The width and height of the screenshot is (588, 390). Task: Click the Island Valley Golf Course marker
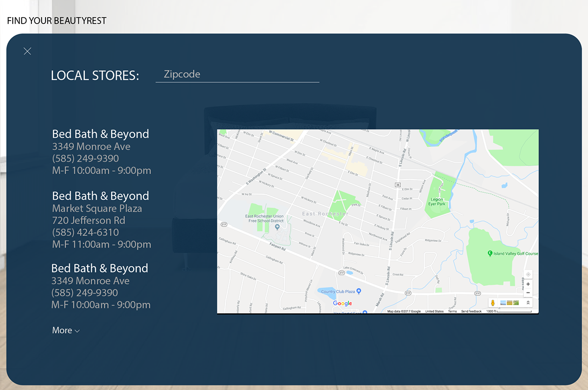pos(490,253)
